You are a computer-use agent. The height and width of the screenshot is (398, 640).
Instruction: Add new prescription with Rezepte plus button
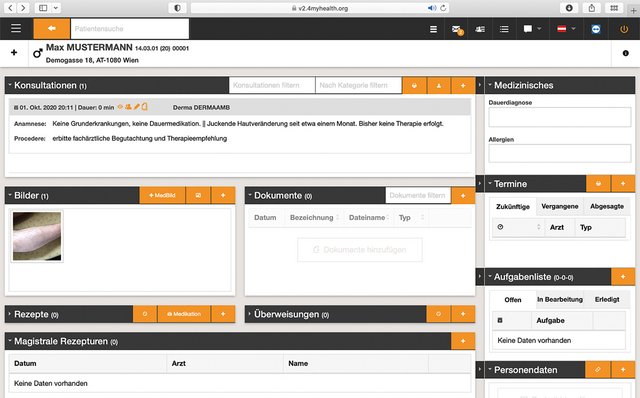pos(223,314)
